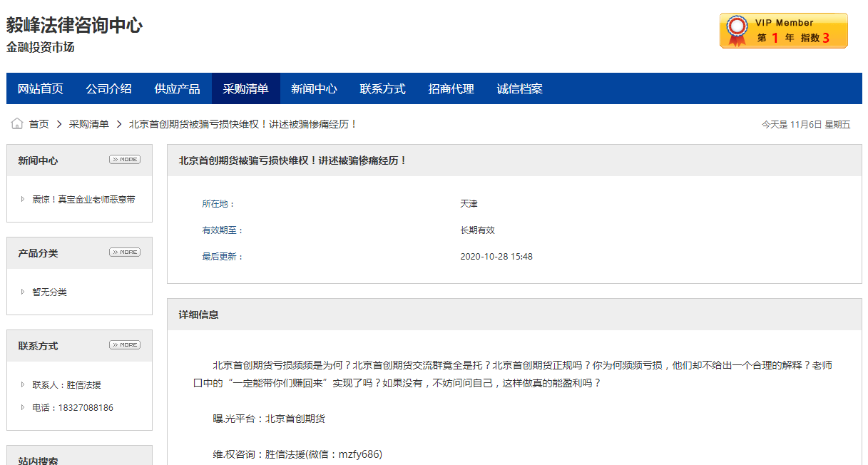Click the article heading above 所在地

coord(292,160)
